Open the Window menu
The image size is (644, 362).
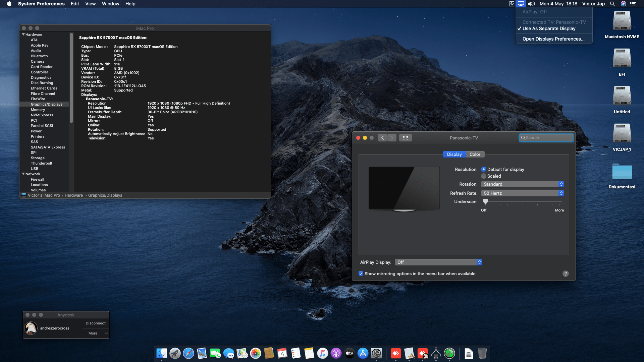111,4
